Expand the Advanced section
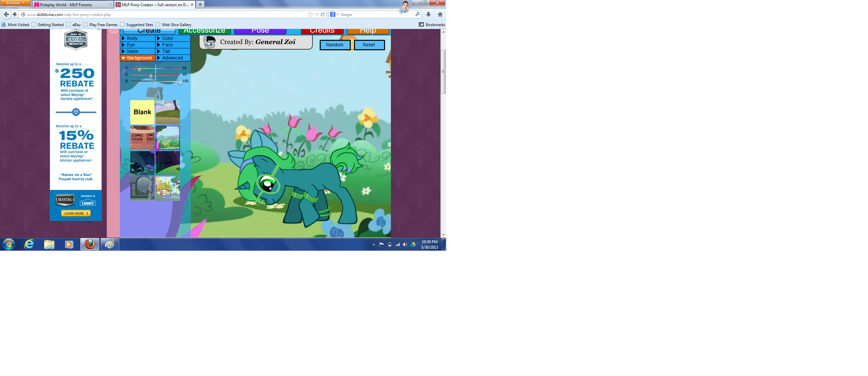Screen dimensions: 868x376 tap(173, 58)
